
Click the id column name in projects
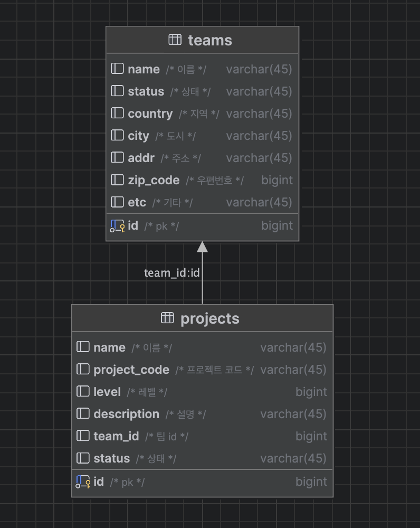tap(99, 482)
